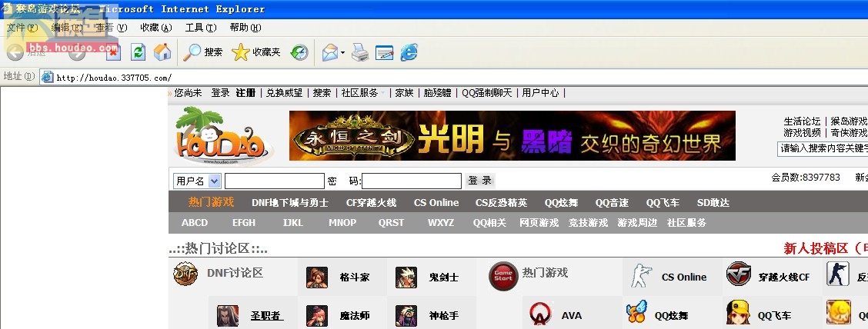The image size is (868, 329).
Task: Click the 搜索 link in the page top bar
Action: tap(322, 93)
